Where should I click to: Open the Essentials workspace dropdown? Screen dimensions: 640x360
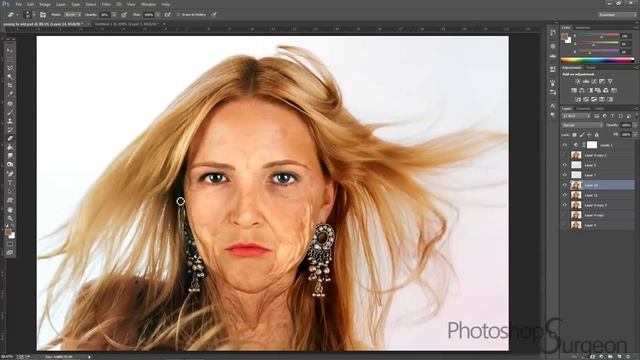pyautogui.click(x=616, y=15)
